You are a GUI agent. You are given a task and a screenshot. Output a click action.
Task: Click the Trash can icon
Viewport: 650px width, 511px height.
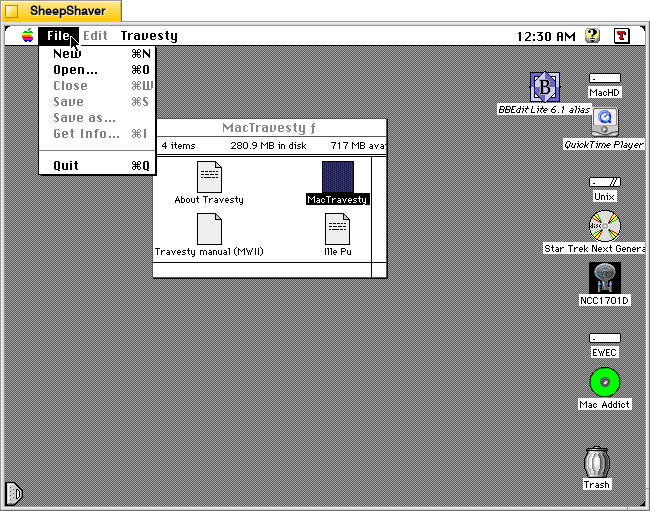pyautogui.click(x=597, y=462)
